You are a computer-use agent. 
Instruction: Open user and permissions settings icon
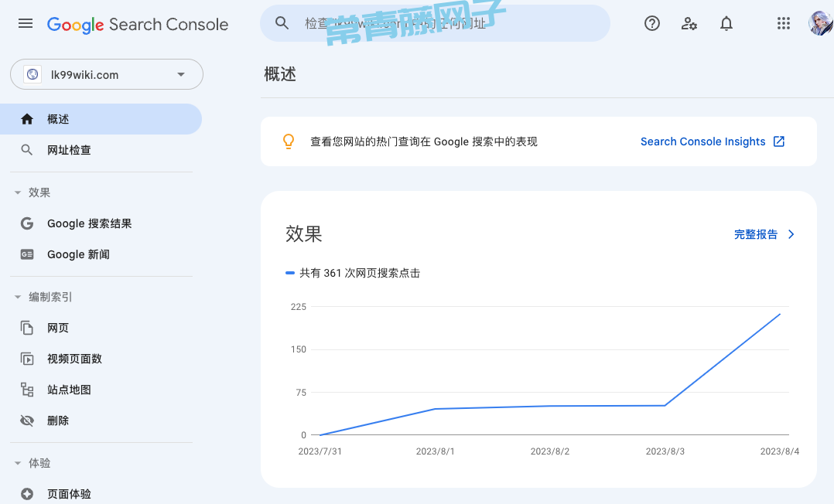click(689, 23)
